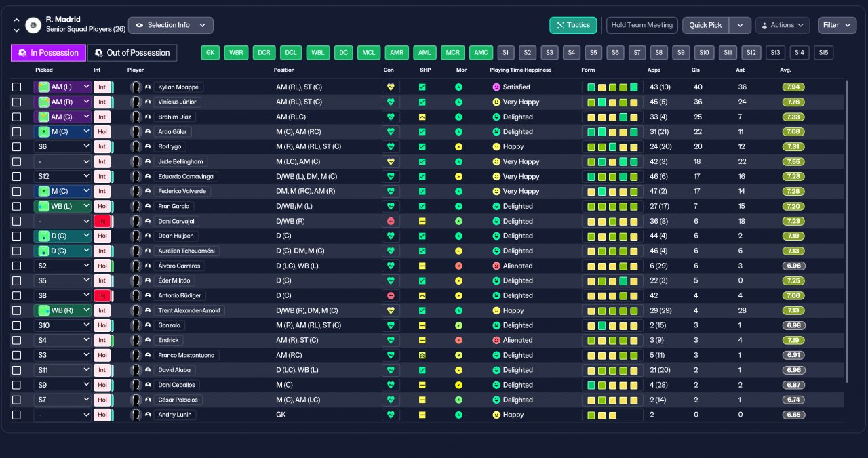Click Dani Carvajal's red injury condition icon

391,222
